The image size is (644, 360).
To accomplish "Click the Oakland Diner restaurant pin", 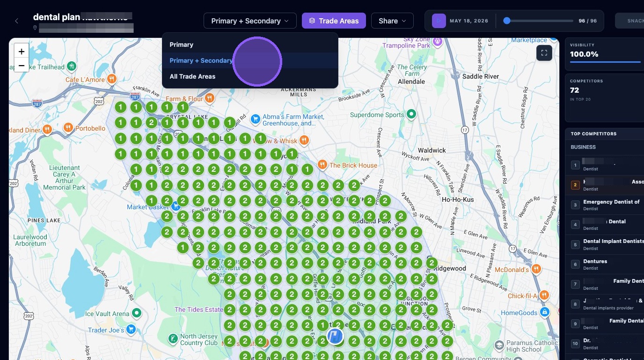I will pos(47,129).
